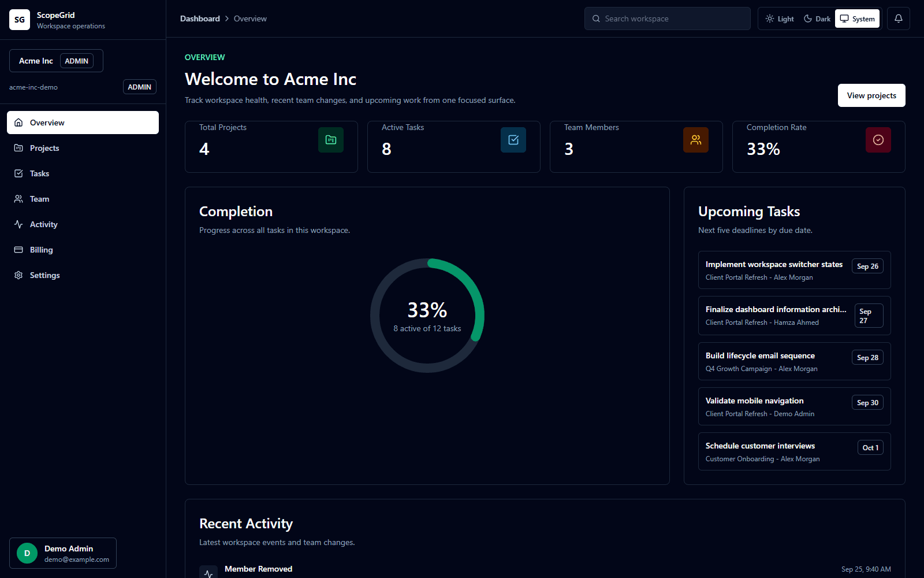Open Tasks page in sidebar

point(83,173)
